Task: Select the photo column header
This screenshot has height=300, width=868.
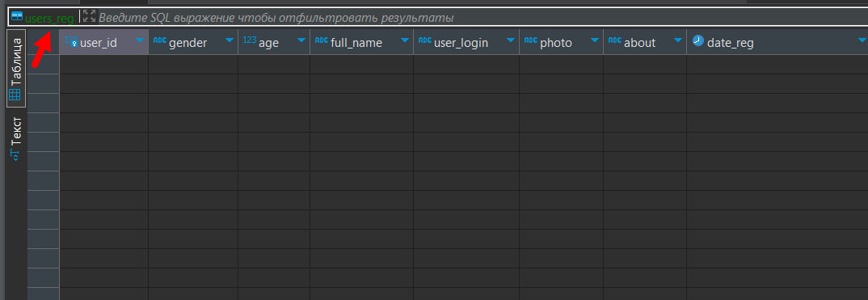Action: click(562, 42)
